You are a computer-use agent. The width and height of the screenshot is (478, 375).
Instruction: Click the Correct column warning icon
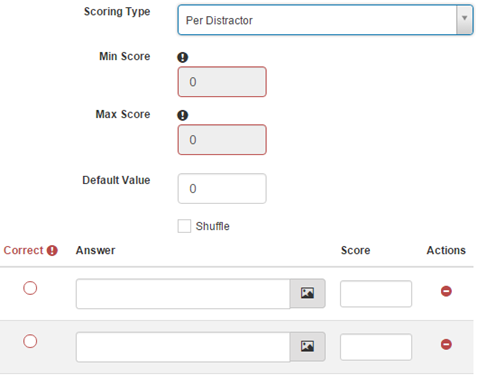[52, 250]
